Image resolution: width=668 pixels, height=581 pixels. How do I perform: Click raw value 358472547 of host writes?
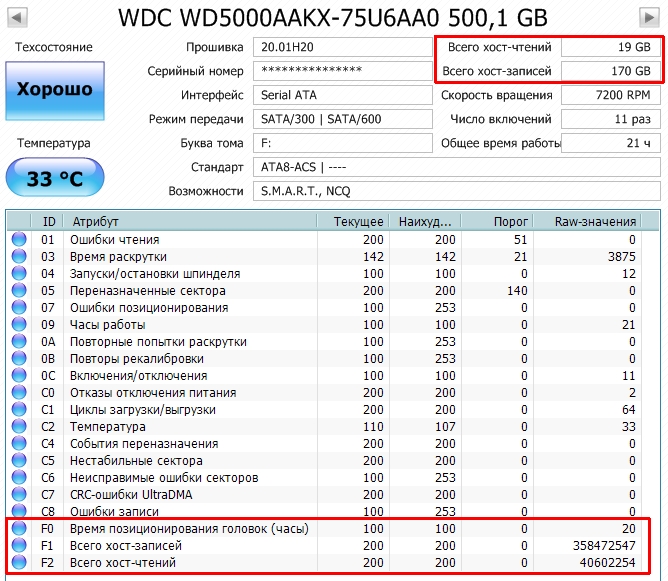click(604, 546)
